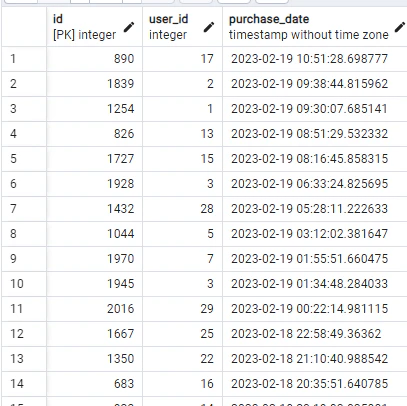Click the id cell 1667
Screen dimensions: 407x406
click(x=94, y=334)
